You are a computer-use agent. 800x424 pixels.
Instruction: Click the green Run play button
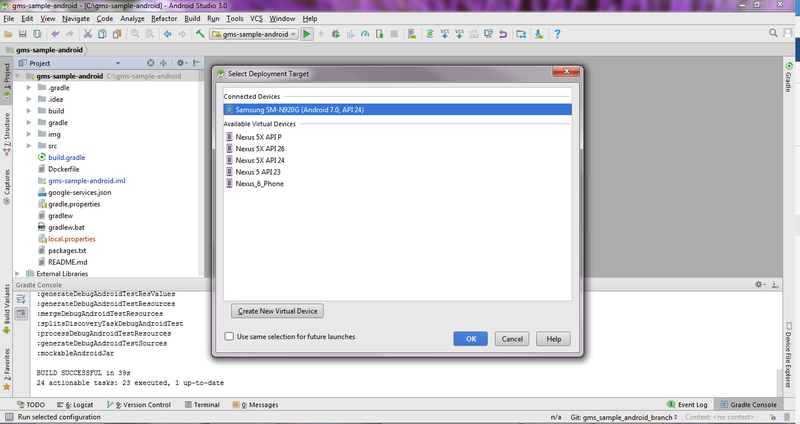307,34
